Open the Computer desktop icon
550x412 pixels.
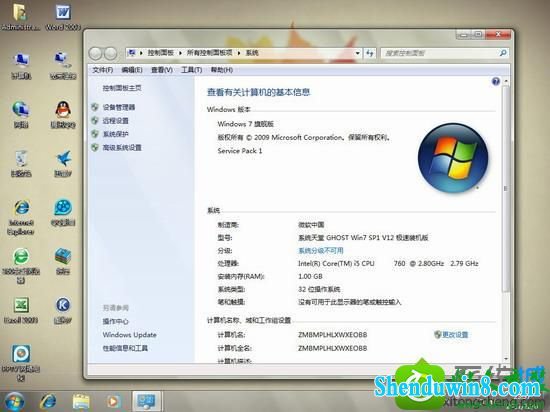(21, 65)
